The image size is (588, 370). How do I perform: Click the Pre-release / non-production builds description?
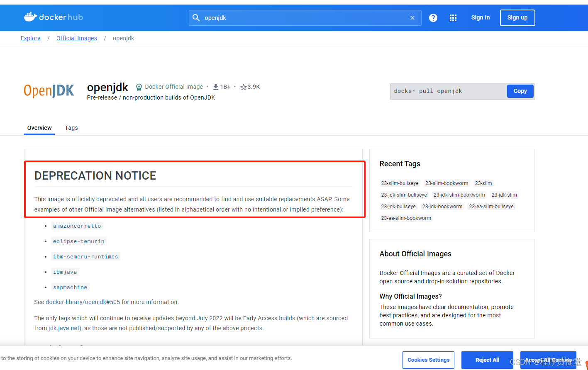[x=151, y=97]
